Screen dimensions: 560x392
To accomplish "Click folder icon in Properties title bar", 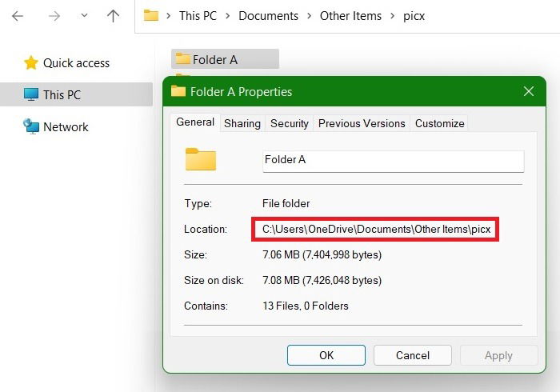I will coord(178,91).
